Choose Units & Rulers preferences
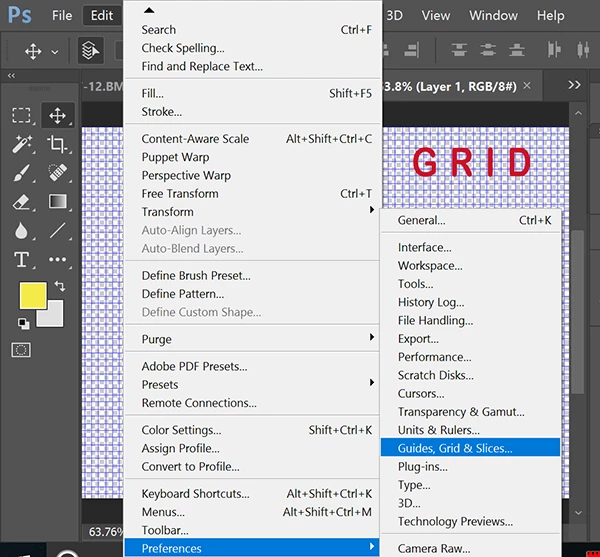This screenshot has height=557, width=600. point(470,430)
